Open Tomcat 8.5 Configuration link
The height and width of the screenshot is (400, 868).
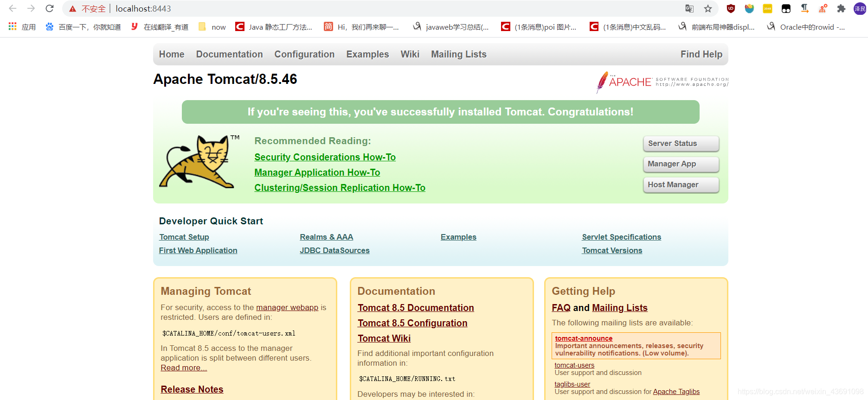412,323
